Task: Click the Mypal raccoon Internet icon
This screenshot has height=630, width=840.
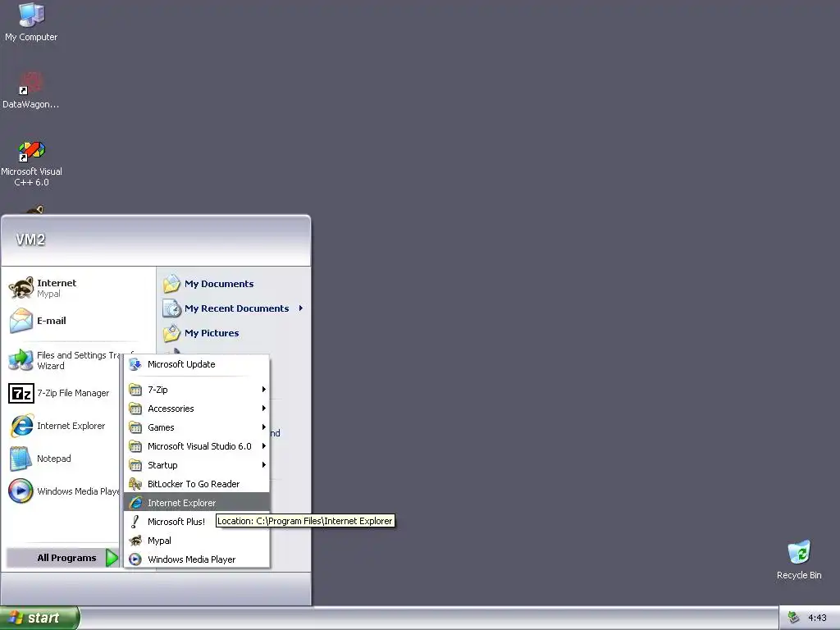Action: pyautogui.click(x=21, y=288)
